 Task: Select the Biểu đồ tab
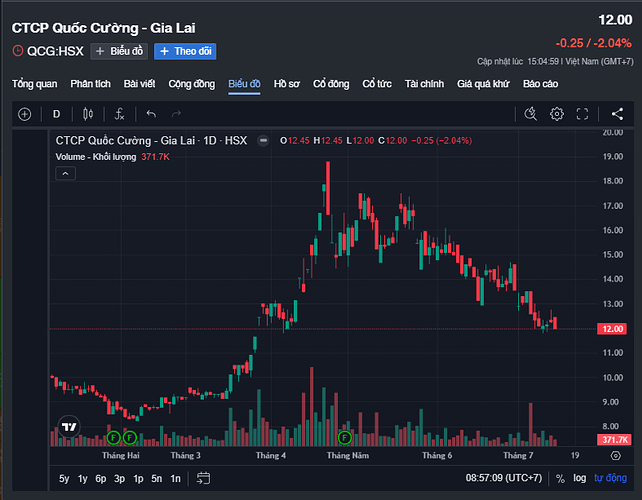[244, 84]
